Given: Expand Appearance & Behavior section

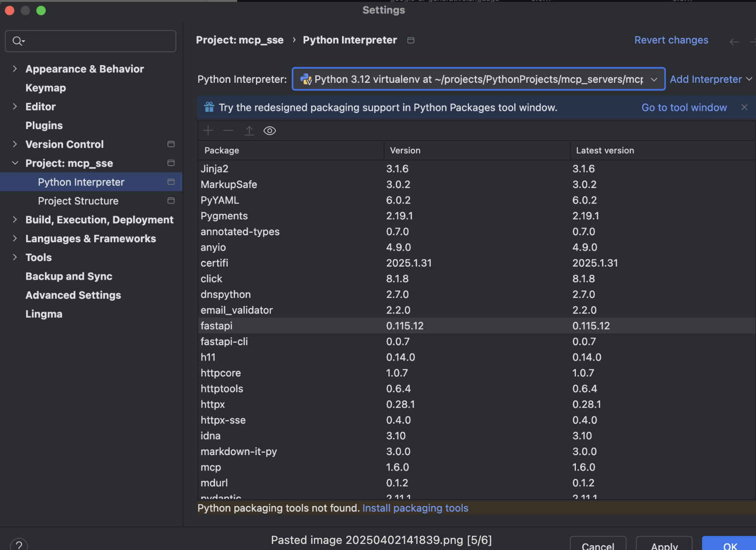Looking at the screenshot, I should (x=15, y=69).
